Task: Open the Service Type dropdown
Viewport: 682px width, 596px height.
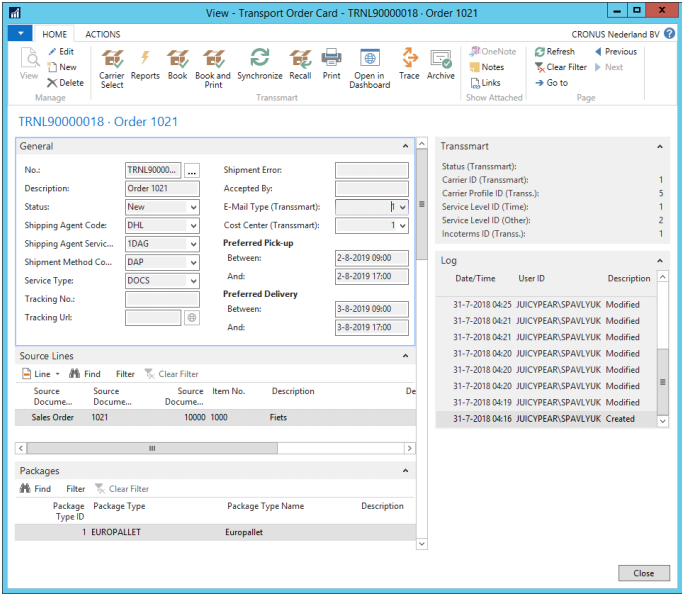Action: tap(192, 281)
